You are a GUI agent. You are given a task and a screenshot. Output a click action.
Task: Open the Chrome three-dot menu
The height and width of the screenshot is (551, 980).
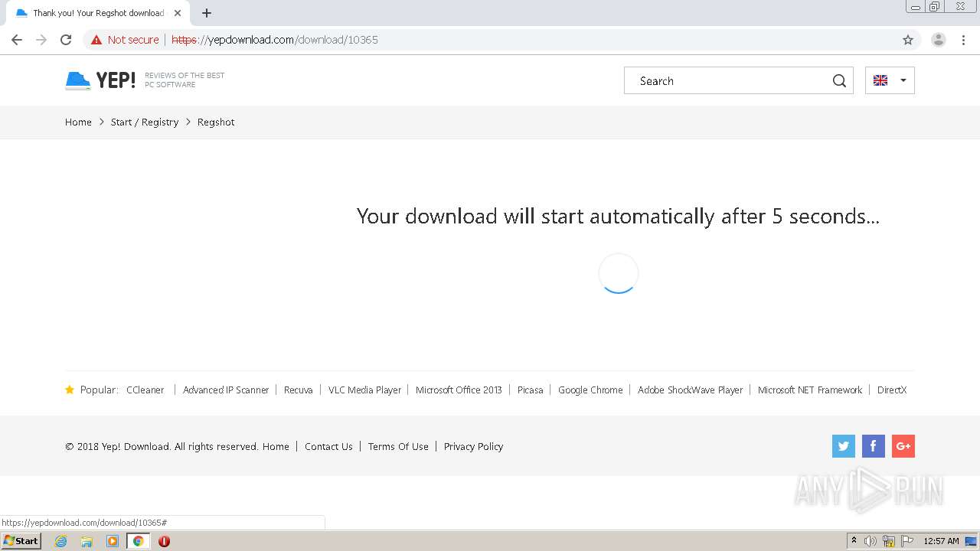[x=964, y=40]
